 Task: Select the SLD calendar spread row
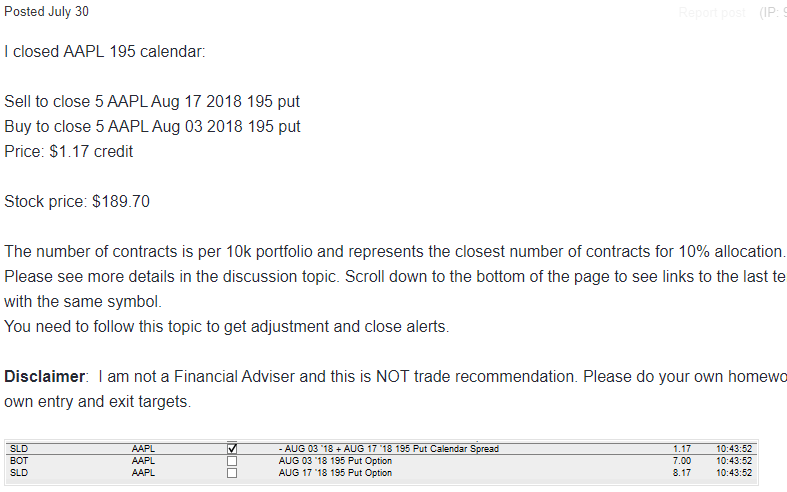click(x=381, y=449)
